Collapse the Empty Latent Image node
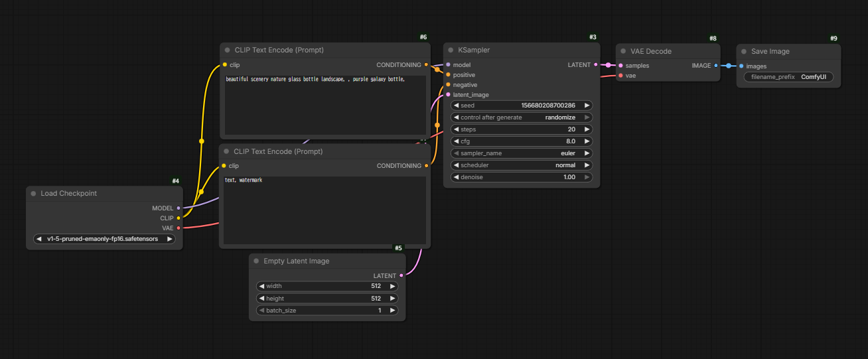Viewport: 868px width, 359px height. pyautogui.click(x=256, y=261)
